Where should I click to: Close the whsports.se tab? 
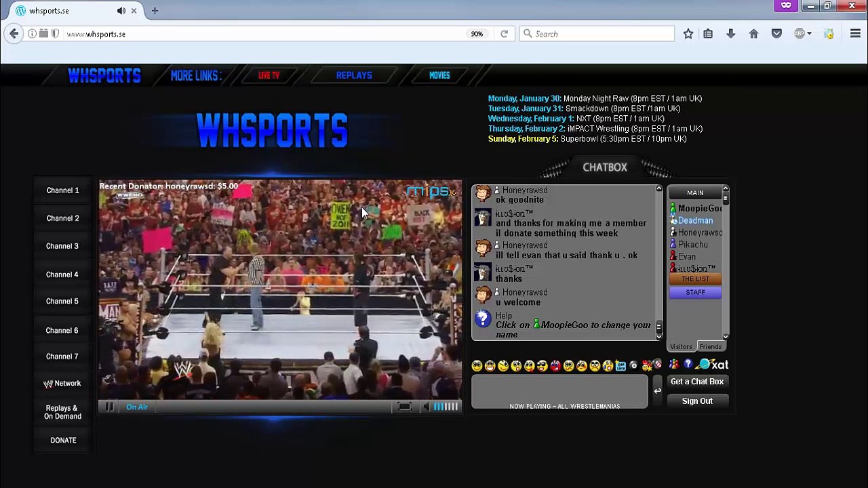point(134,11)
